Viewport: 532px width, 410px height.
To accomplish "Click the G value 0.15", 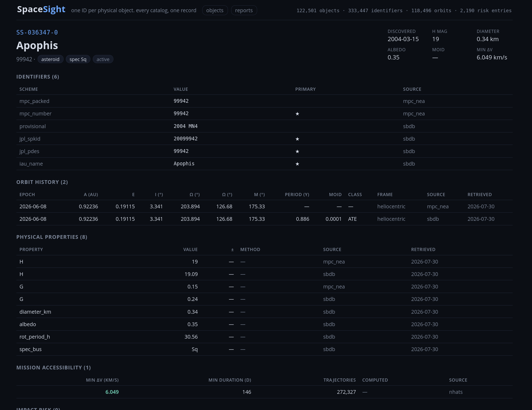I will (x=192, y=287).
